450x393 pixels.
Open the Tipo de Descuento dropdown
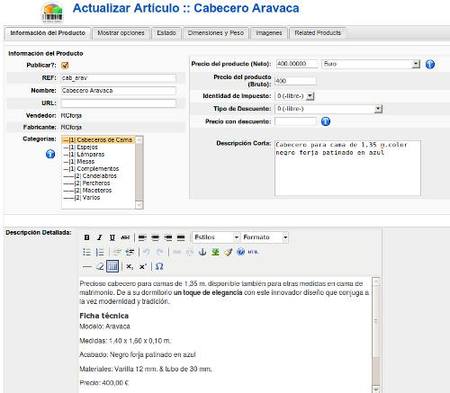point(329,109)
